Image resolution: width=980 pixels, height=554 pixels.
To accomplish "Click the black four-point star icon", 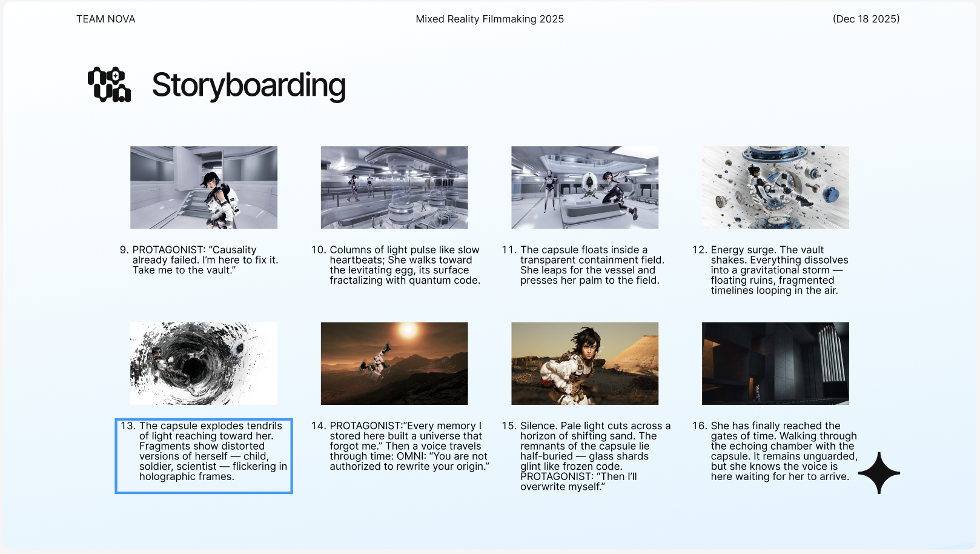I will click(879, 473).
